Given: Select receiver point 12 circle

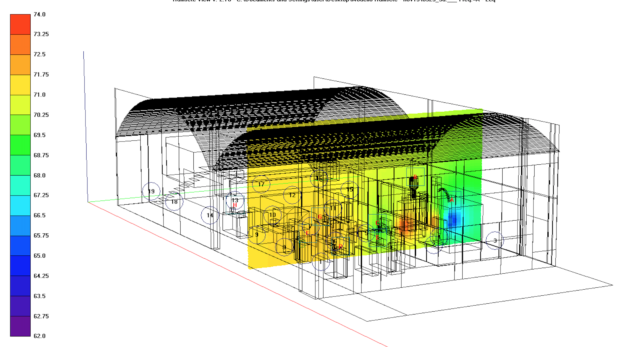Looking at the screenshot, I should 292,195.
